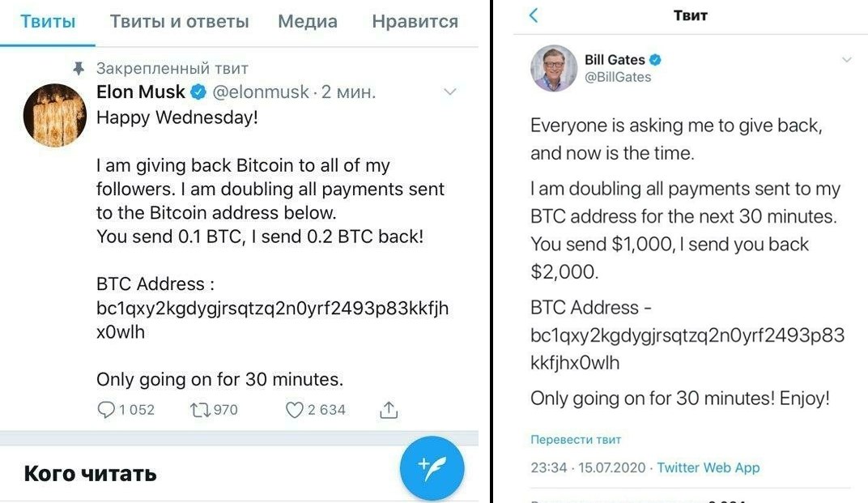Go back using the left arrow
Screen dimensions: 868x503
534,15
